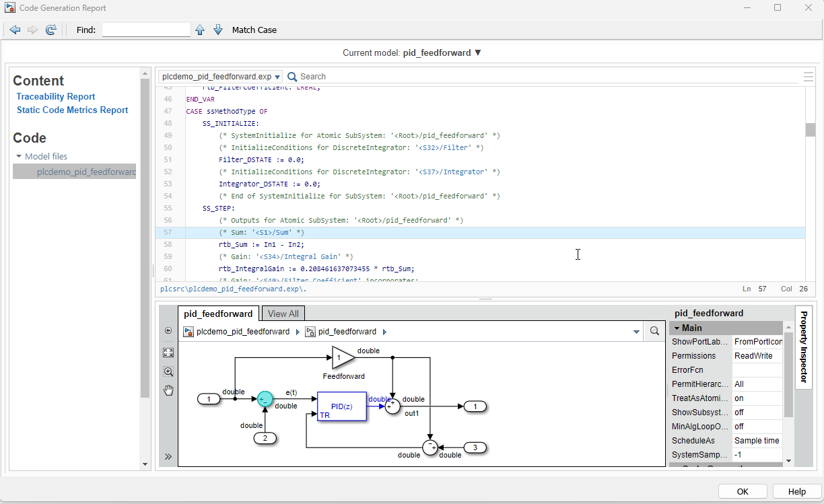Activate the Pan hand tool
This screenshot has width=824, height=504.
(x=168, y=390)
